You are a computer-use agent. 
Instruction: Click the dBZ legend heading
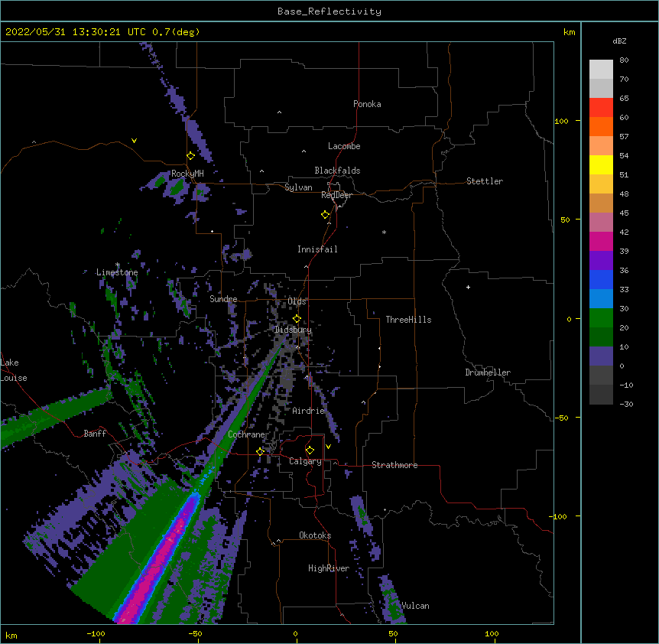click(x=619, y=41)
